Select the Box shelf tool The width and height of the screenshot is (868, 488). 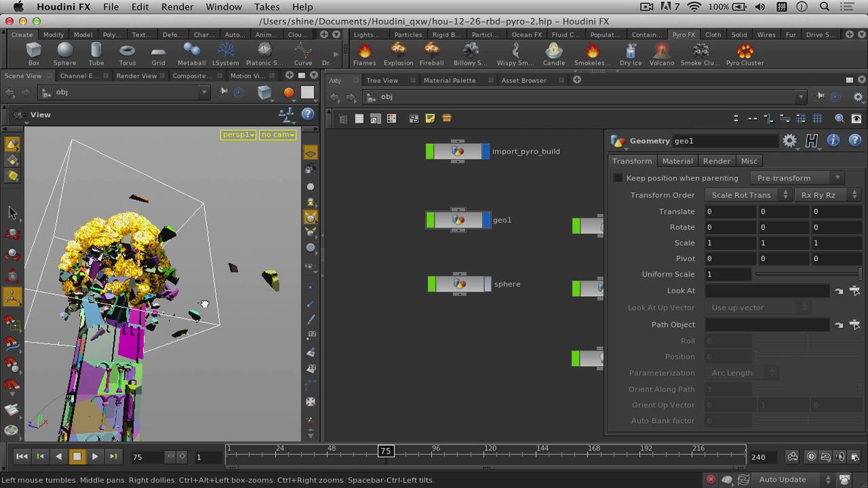pyautogui.click(x=33, y=54)
